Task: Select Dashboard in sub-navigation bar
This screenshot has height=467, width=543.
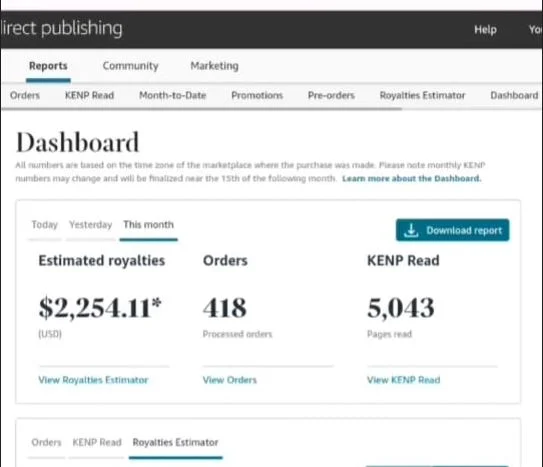Action: (x=514, y=95)
